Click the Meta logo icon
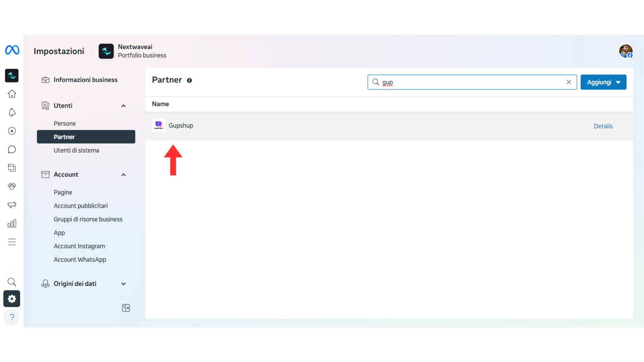Viewport: 644px width, 362px height. [x=12, y=50]
